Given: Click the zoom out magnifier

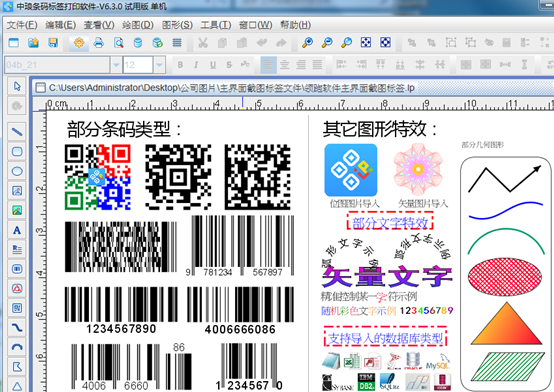Looking at the screenshot, I should click(x=327, y=43).
